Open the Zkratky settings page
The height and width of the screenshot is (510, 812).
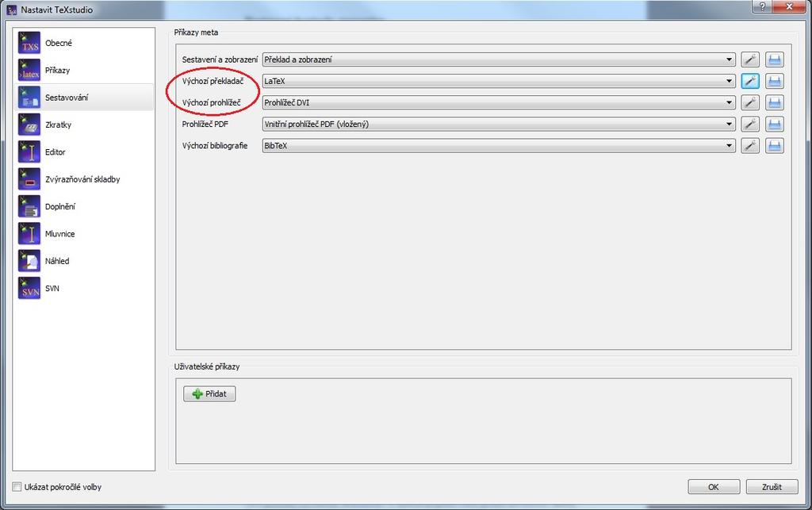[84, 125]
